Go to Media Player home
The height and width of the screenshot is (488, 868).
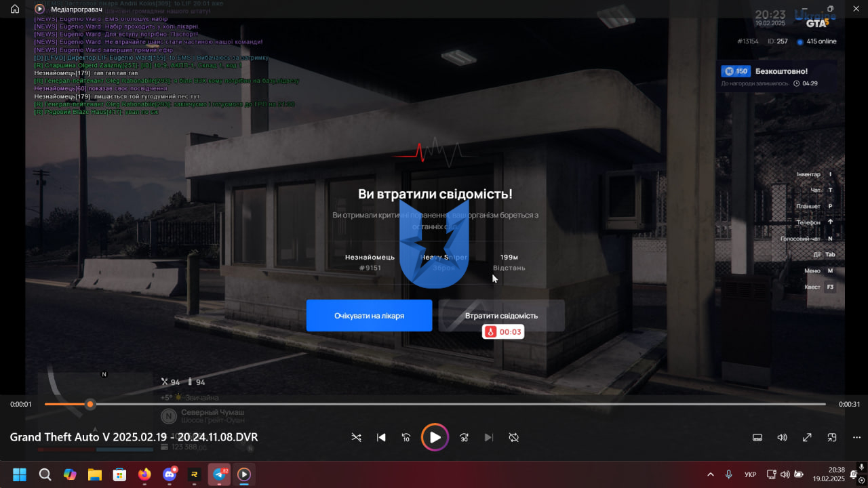[15, 9]
